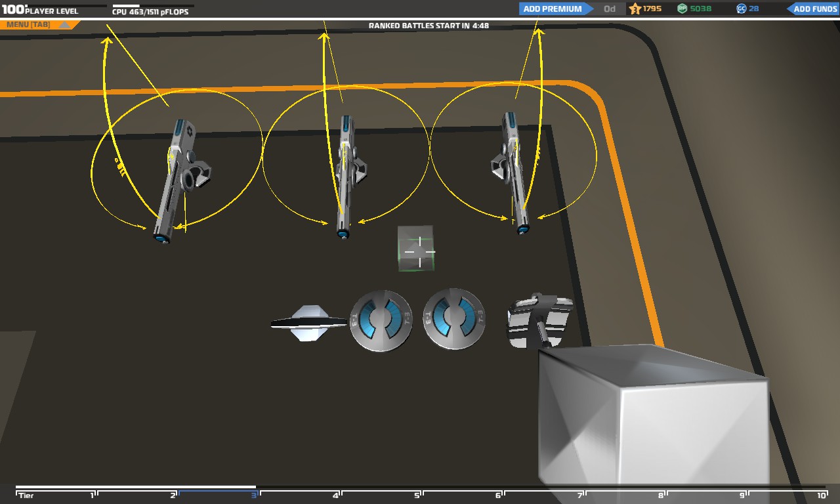Click the ranked battles countdown text

pos(429,26)
